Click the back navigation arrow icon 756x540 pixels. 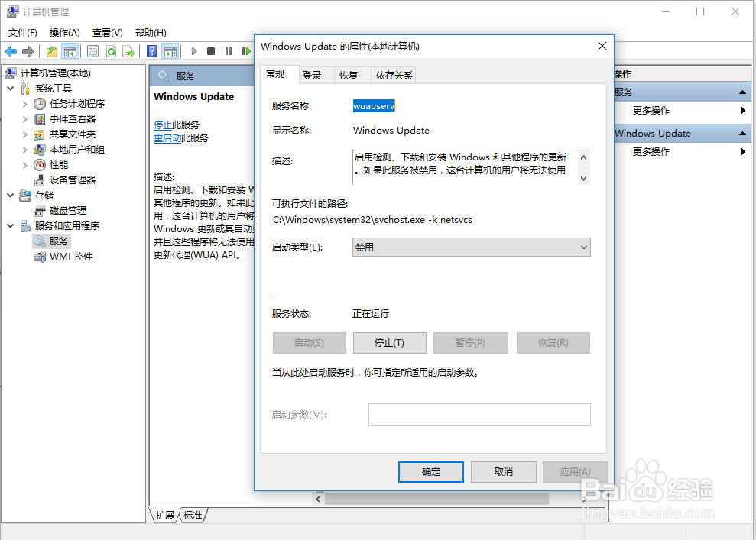10,51
